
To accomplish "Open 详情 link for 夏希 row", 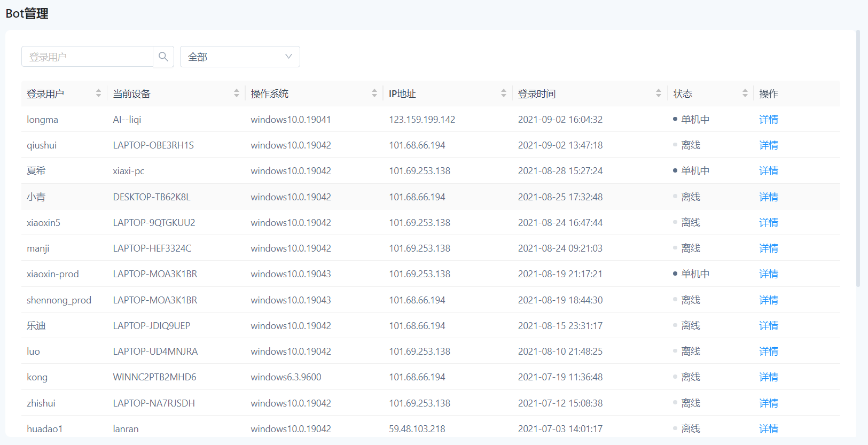I will (x=768, y=171).
